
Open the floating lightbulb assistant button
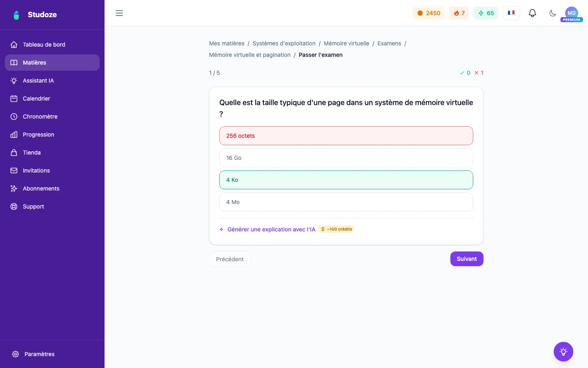tap(563, 352)
